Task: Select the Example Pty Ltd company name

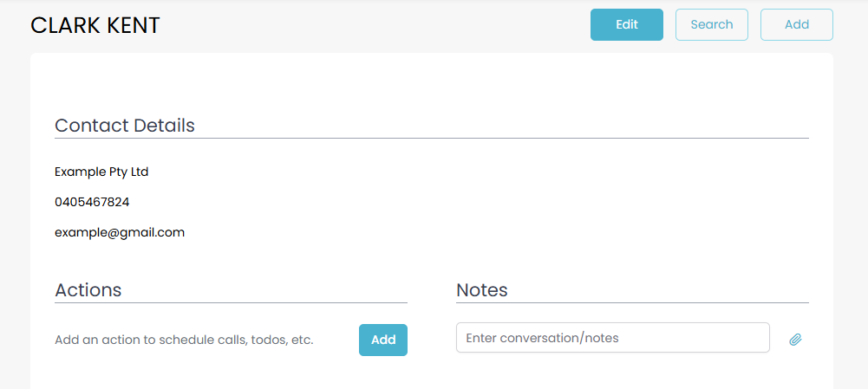Action: point(101,172)
